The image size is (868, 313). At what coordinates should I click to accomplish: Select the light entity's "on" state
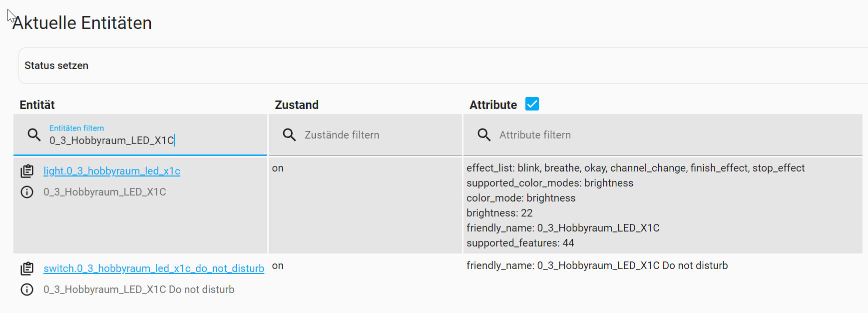[278, 168]
